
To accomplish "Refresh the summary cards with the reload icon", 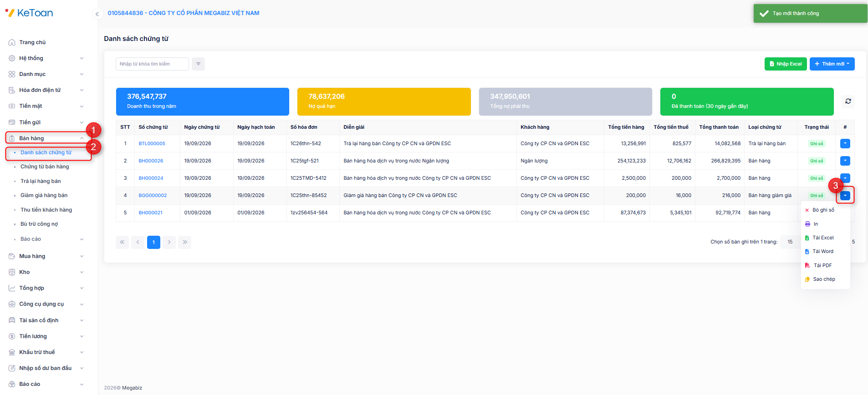I will [848, 101].
